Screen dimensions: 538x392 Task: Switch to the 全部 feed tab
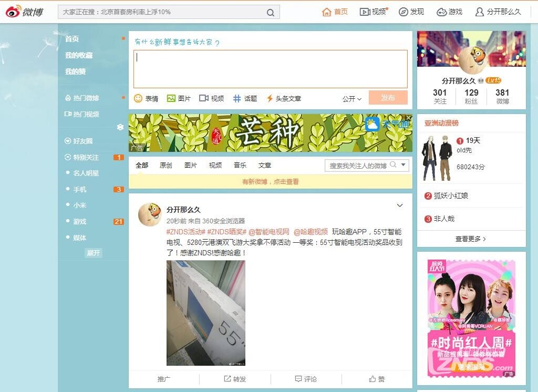point(142,166)
